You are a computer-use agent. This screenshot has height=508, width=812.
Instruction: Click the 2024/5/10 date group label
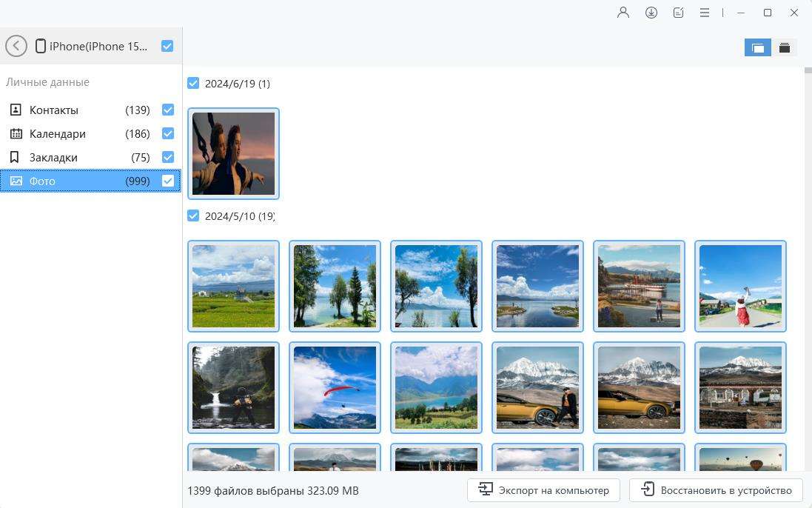pos(240,216)
